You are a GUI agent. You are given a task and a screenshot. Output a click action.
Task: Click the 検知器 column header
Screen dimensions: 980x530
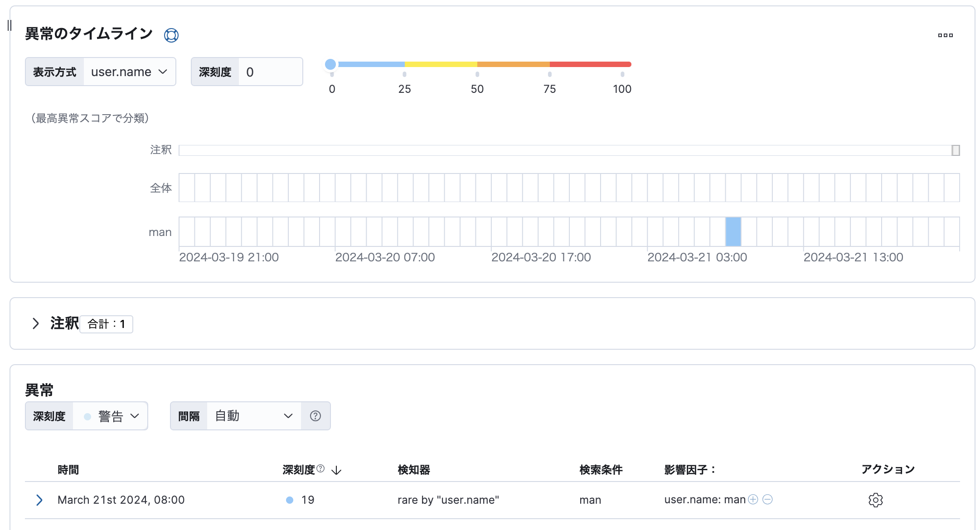[413, 470]
